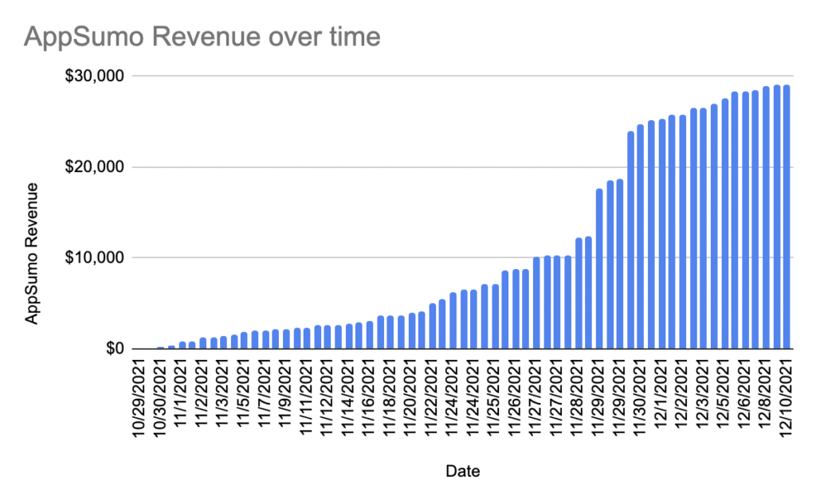Click the bar directly above the 11/22/2021 label
This screenshot has height=504, width=816.
pyautogui.click(x=432, y=326)
